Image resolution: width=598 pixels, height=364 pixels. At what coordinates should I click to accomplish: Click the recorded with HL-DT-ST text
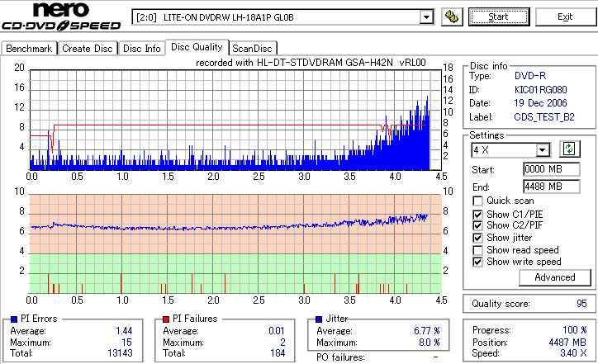point(311,63)
